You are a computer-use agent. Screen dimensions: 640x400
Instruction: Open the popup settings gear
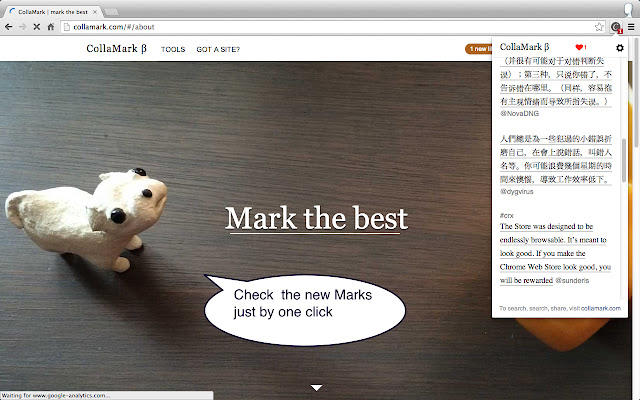[x=620, y=48]
